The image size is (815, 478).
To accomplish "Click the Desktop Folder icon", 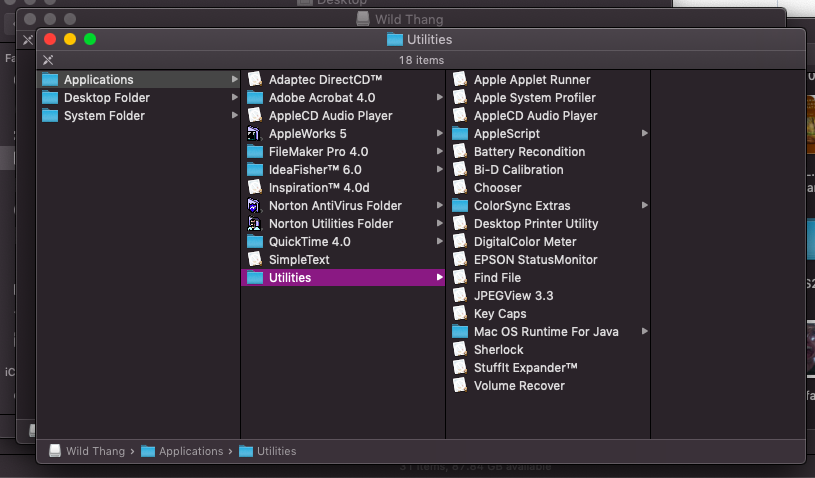I will (x=50, y=98).
